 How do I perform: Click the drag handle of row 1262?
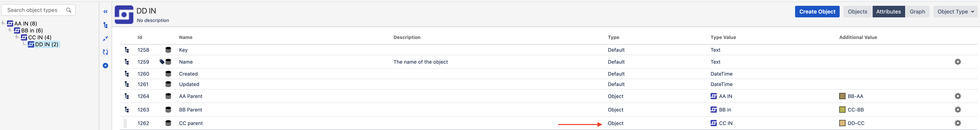click(x=126, y=123)
